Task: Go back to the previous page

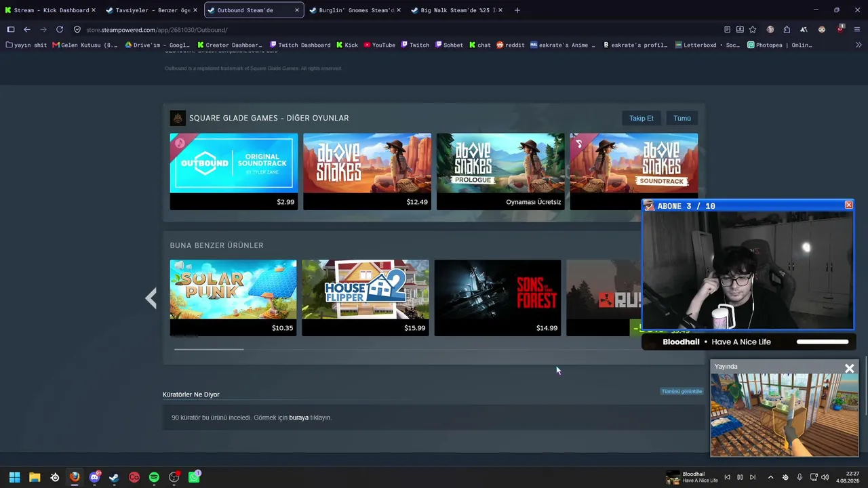Action: 27,30
